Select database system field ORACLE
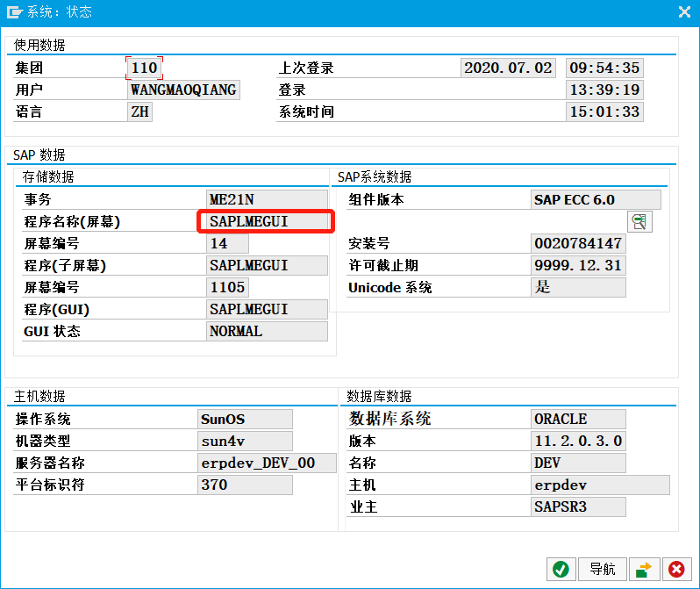The image size is (700, 589). tap(578, 420)
